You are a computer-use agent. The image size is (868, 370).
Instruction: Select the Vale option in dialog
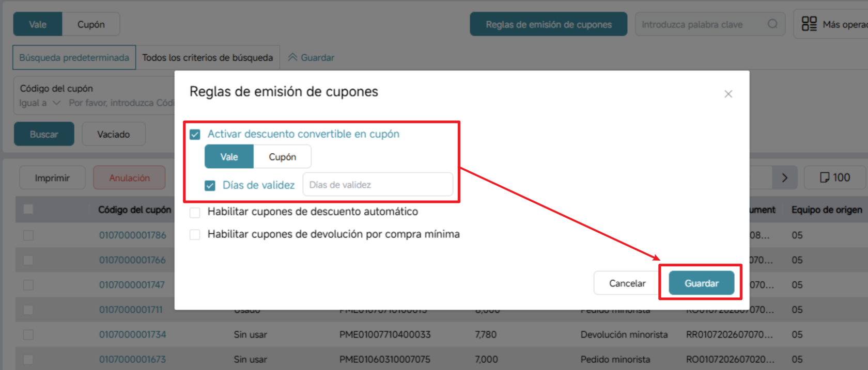[x=229, y=157]
